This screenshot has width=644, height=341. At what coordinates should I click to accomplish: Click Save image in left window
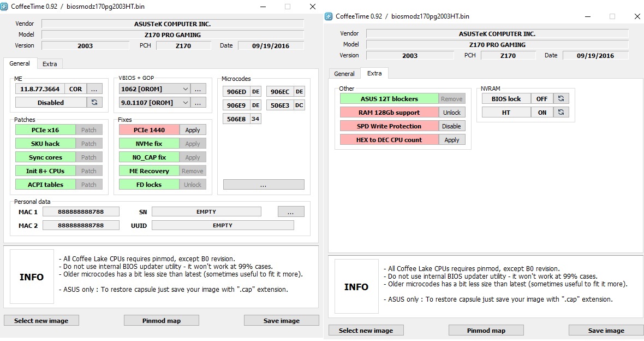tap(281, 320)
